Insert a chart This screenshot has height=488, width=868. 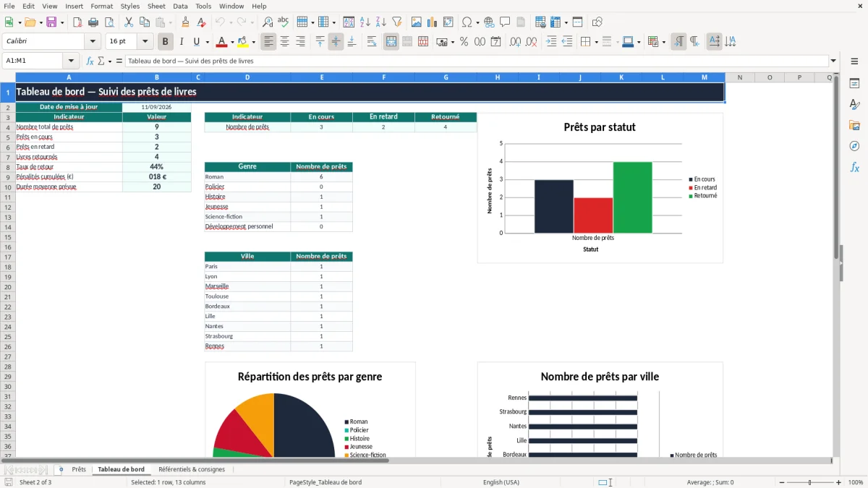(433, 22)
